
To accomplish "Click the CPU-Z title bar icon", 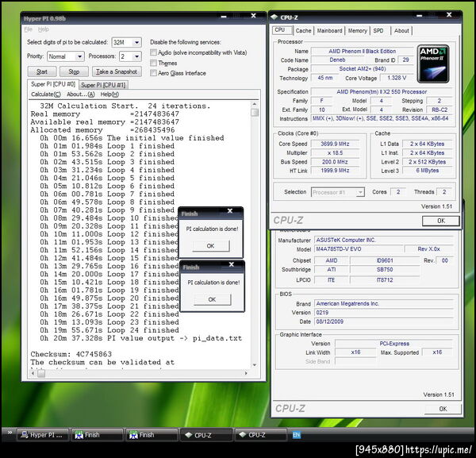I will point(274,17).
